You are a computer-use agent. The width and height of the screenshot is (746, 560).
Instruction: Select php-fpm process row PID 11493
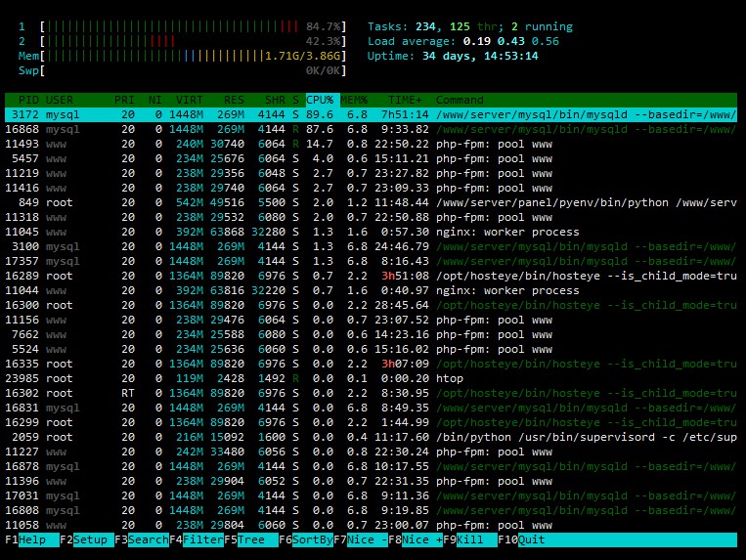coord(371,144)
